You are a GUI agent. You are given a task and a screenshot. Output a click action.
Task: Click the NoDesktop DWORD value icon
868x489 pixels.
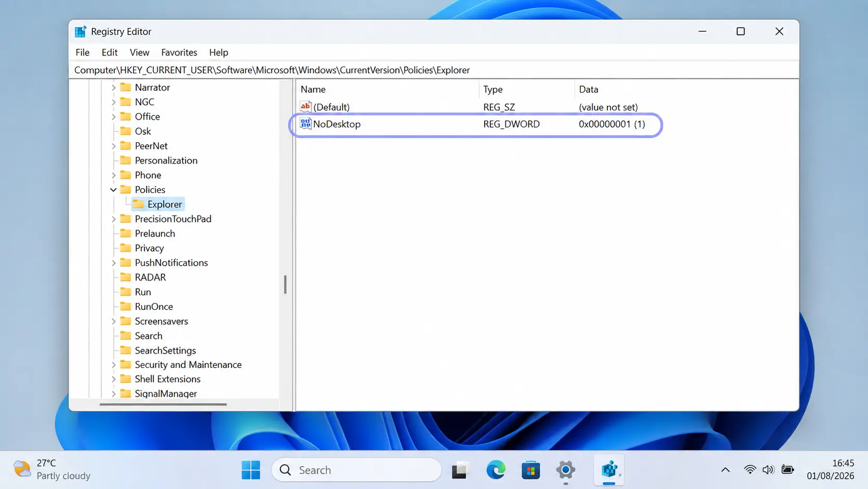pyautogui.click(x=305, y=124)
